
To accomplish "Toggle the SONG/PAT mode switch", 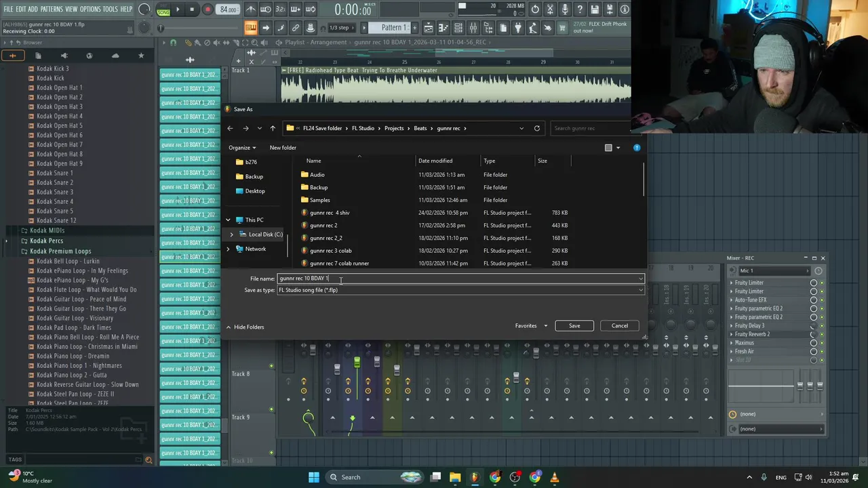I will point(163,9).
